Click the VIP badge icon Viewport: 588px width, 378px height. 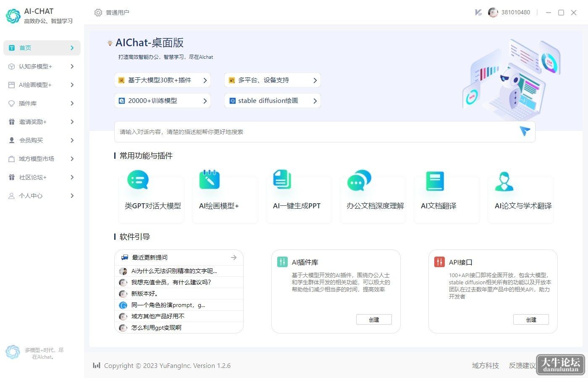pos(478,13)
